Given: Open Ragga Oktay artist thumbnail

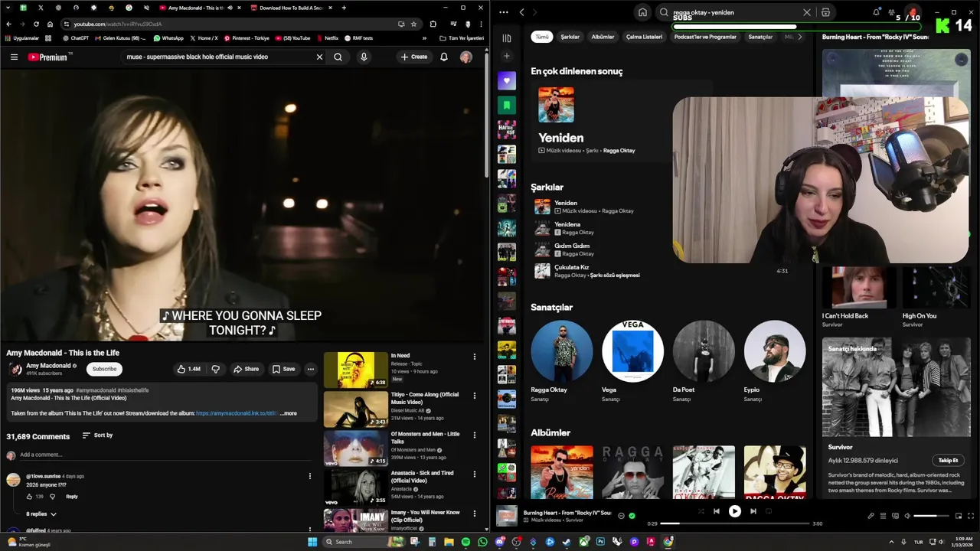Looking at the screenshot, I should tap(561, 351).
